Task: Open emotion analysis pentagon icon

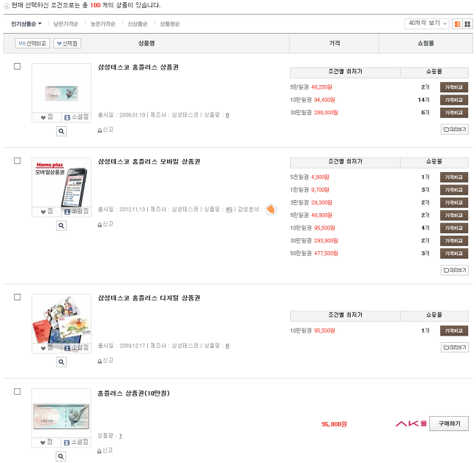Action: (x=271, y=210)
